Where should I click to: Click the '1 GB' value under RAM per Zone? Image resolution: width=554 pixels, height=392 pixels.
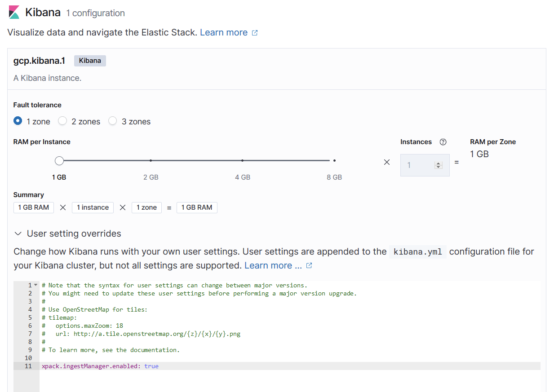pyautogui.click(x=479, y=154)
